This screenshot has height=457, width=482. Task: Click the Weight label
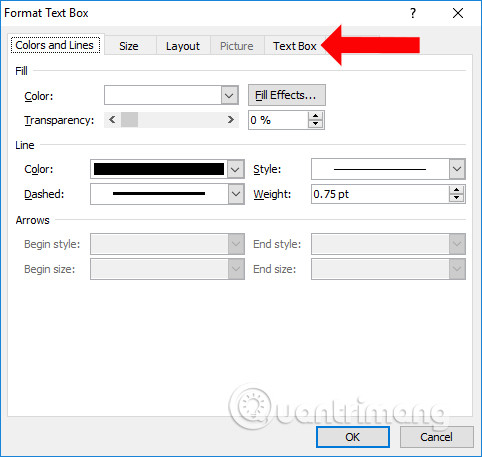tap(272, 194)
